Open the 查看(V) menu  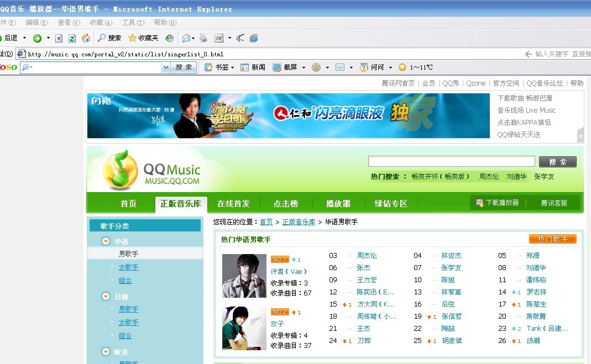[x=69, y=23]
